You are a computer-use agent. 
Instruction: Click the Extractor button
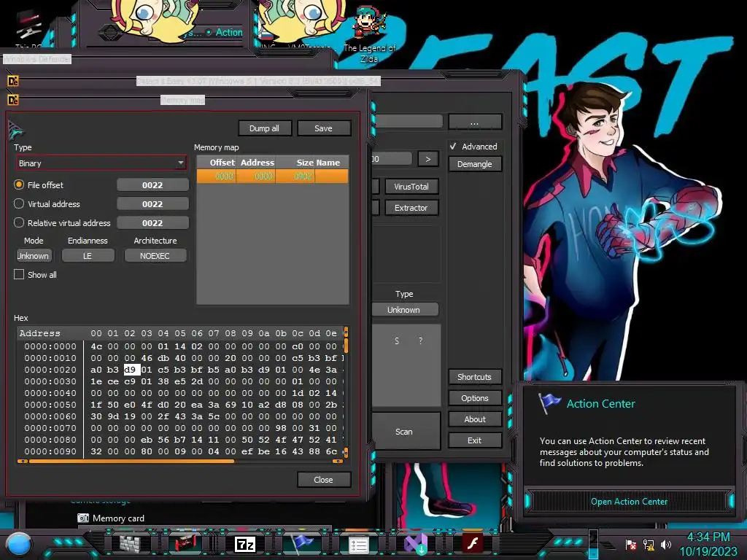coord(411,208)
